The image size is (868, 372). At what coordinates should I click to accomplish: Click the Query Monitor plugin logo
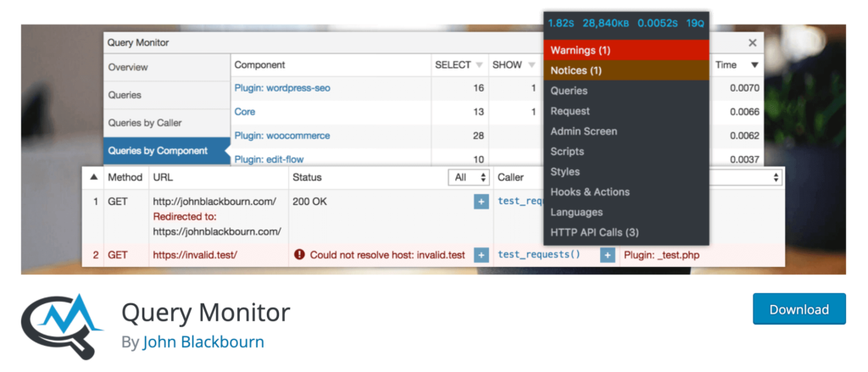click(x=62, y=326)
